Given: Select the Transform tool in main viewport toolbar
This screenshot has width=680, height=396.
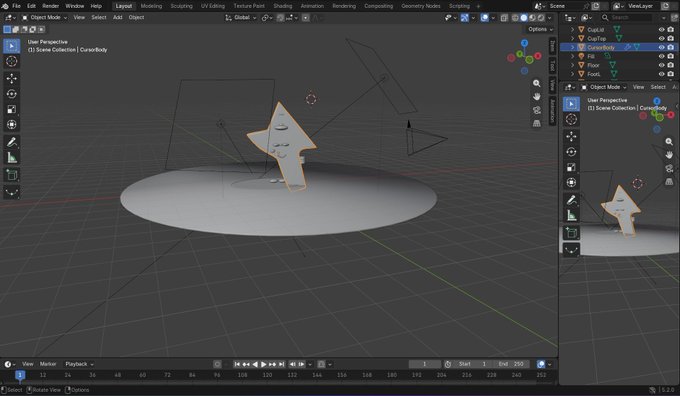Looking at the screenshot, I should click(x=12, y=124).
